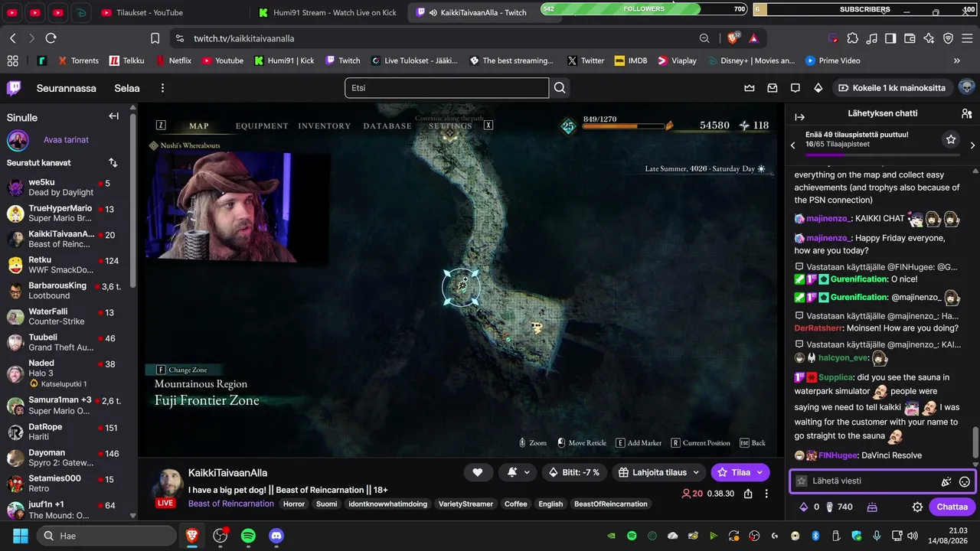Open the Twitch home logo
Image resolution: width=980 pixels, height=551 pixels.
[x=13, y=88]
